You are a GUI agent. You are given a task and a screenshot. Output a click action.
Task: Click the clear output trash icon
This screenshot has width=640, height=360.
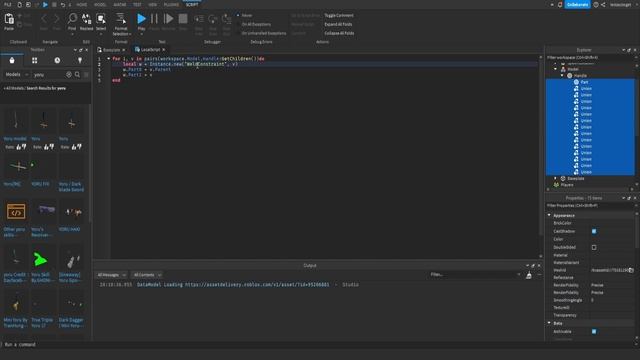coord(529,275)
